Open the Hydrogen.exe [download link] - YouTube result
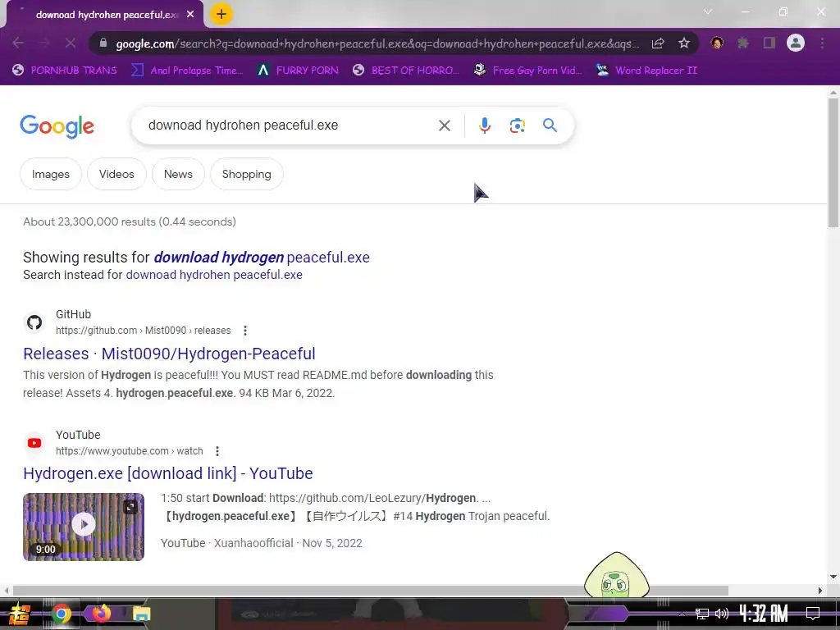The image size is (840, 630). [167, 473]
